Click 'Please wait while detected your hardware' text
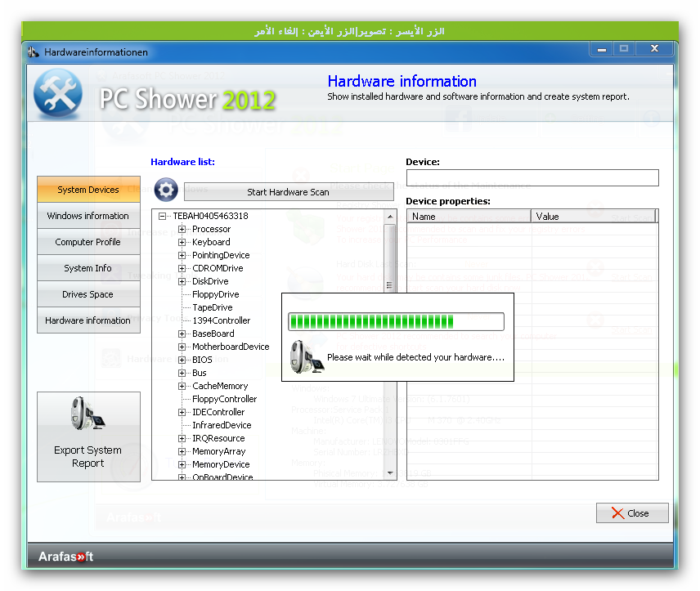The height and width of the screenshot is (591, 700). pyautogui.click(x=415, y=357)
